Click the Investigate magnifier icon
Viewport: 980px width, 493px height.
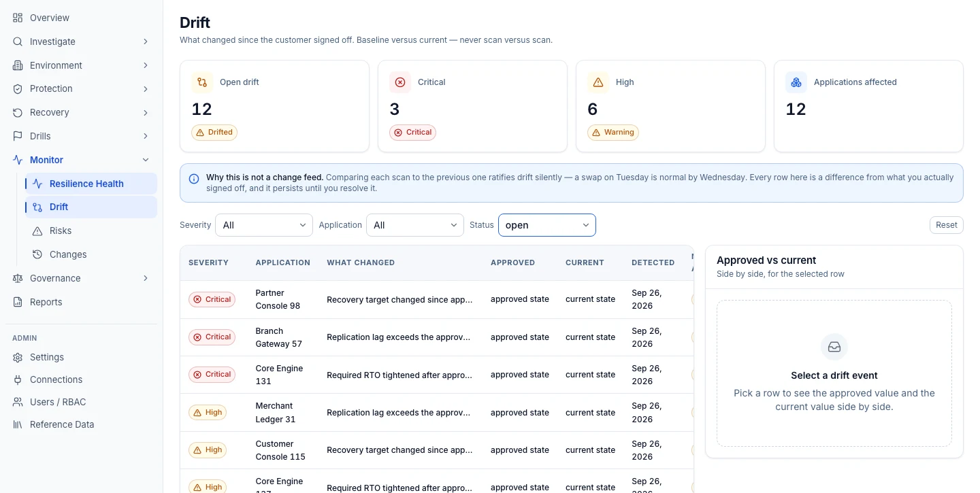(18, 41)
